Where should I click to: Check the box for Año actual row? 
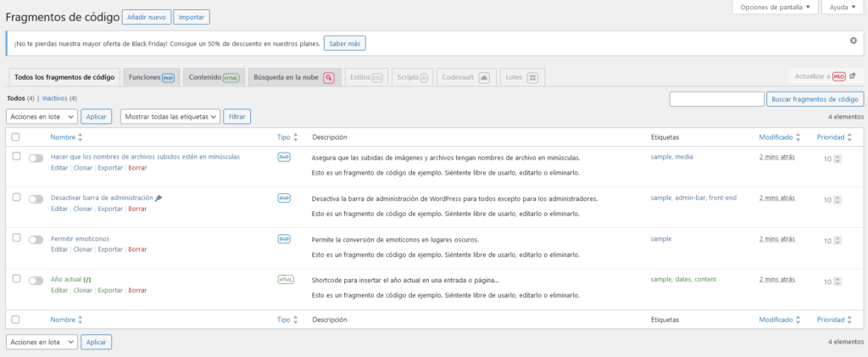pos(16,278)
